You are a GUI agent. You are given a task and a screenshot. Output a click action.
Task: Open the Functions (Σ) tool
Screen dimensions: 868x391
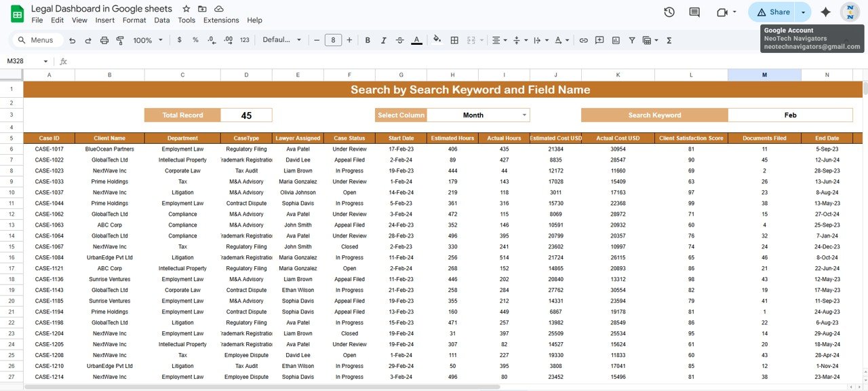669,40
